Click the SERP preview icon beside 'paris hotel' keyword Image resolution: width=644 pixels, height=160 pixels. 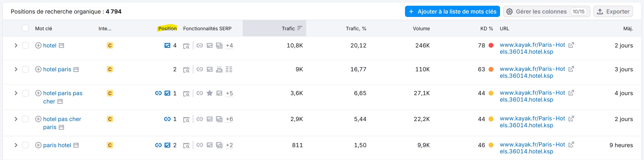[x=76, y=145]
